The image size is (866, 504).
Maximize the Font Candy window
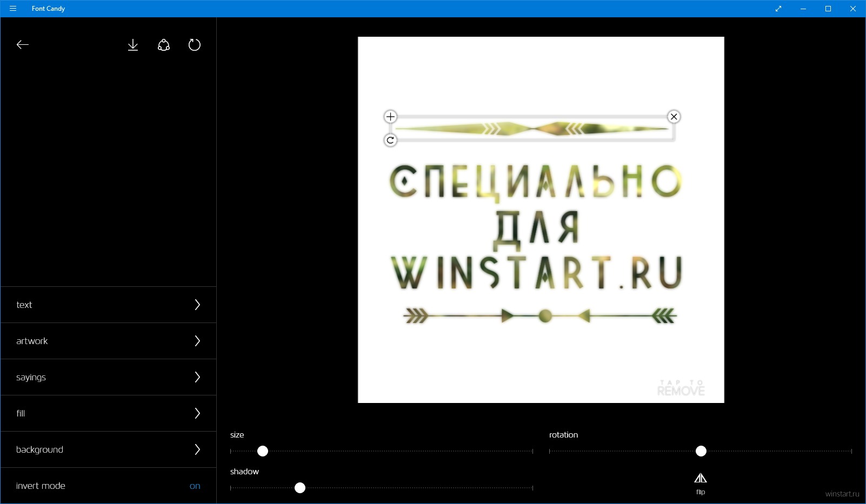tap(828, 9)
